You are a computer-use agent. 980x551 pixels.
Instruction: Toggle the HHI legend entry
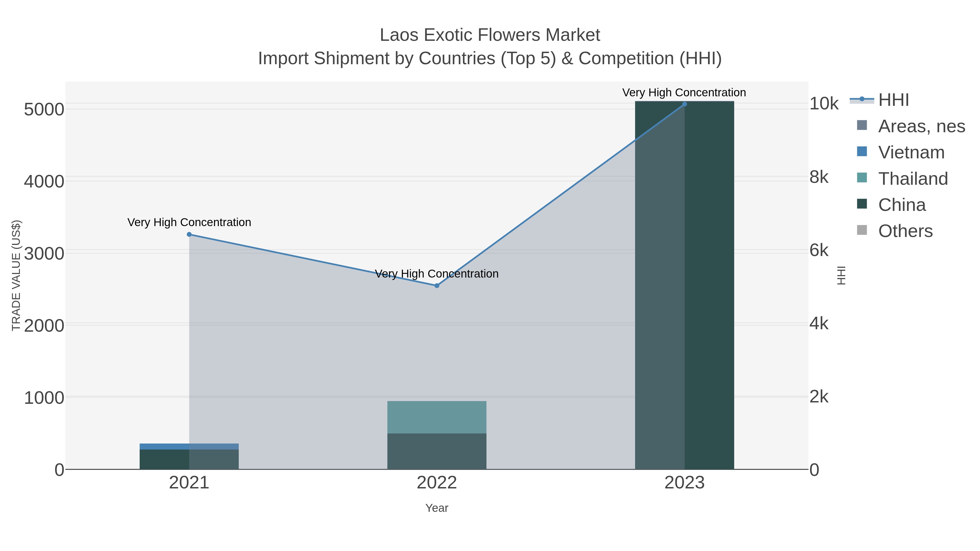pos(879,100)
